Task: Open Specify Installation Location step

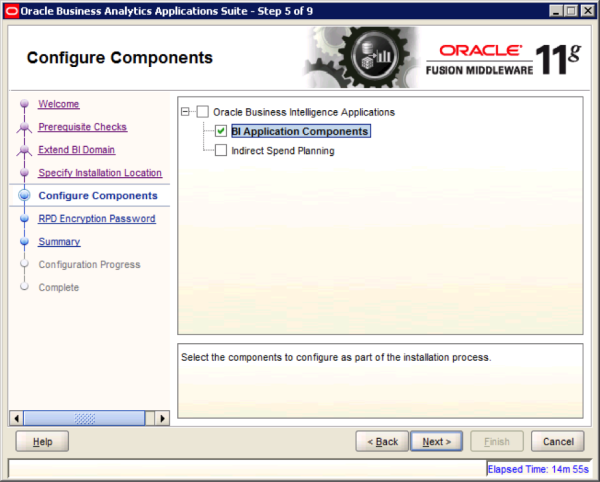Action: (99, 173)
